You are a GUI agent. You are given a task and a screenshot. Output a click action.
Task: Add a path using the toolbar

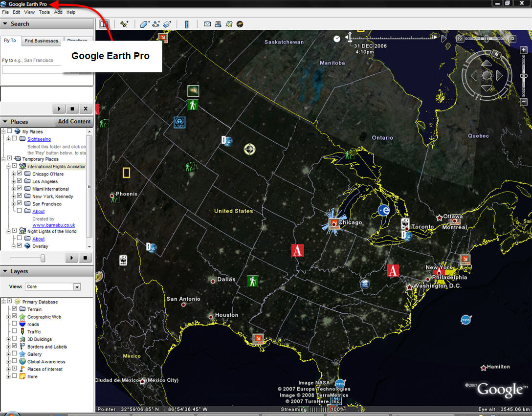pyautogui.click(x=156, y=24)
